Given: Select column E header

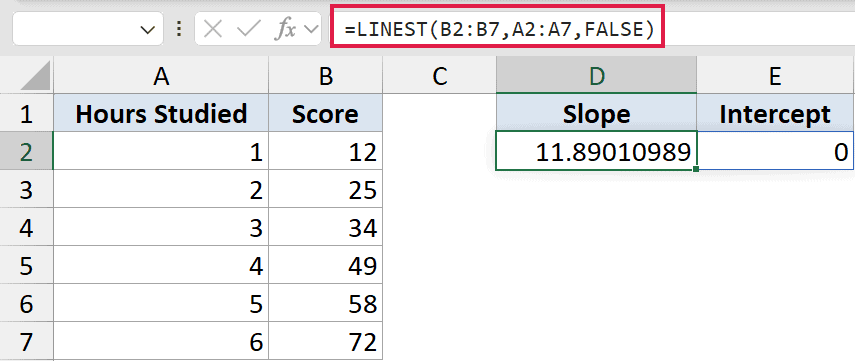Looking at the screenshot, I should coord(775,76).
